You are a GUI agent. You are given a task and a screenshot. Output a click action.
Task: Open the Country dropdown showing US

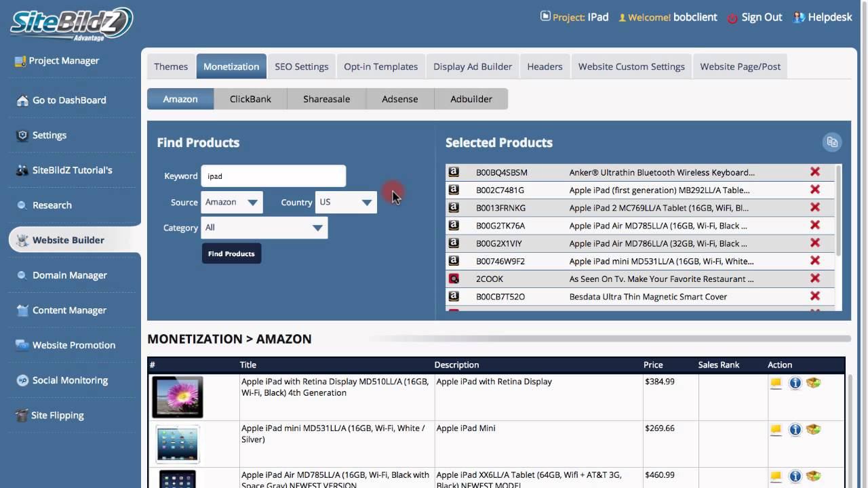pos(346,202)
